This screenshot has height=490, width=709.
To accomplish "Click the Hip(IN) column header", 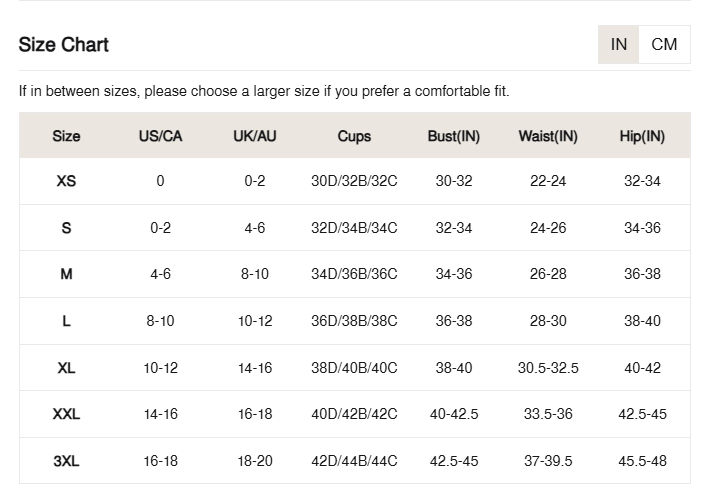I will coord(642,136).
